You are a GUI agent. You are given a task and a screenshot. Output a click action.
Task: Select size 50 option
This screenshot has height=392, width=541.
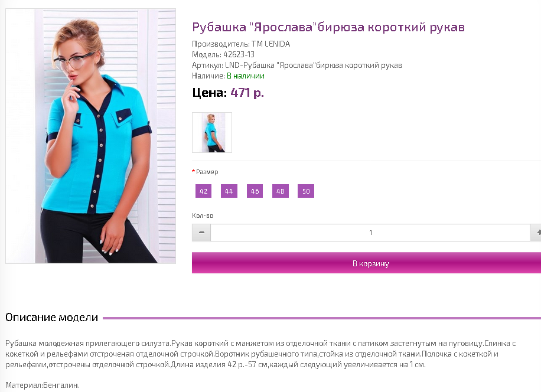pos(306,191)
